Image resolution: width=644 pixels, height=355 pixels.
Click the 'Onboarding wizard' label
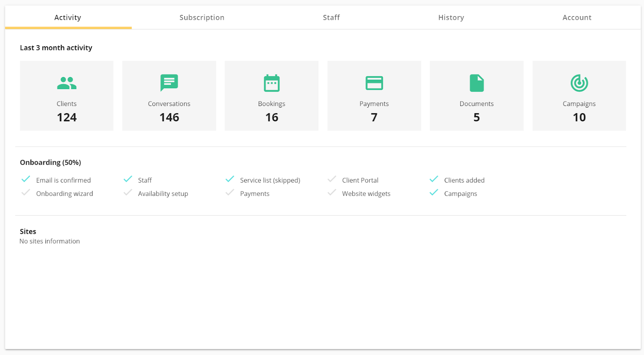[64, 193]
